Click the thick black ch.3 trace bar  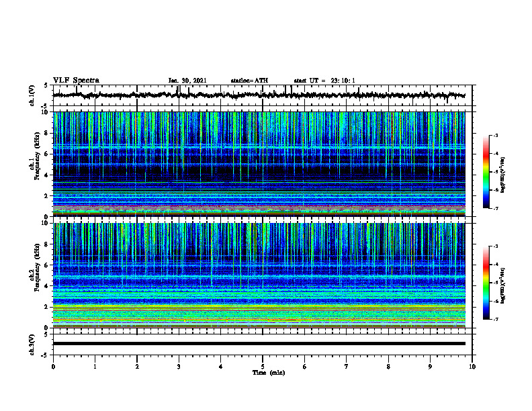coord(259,344)
